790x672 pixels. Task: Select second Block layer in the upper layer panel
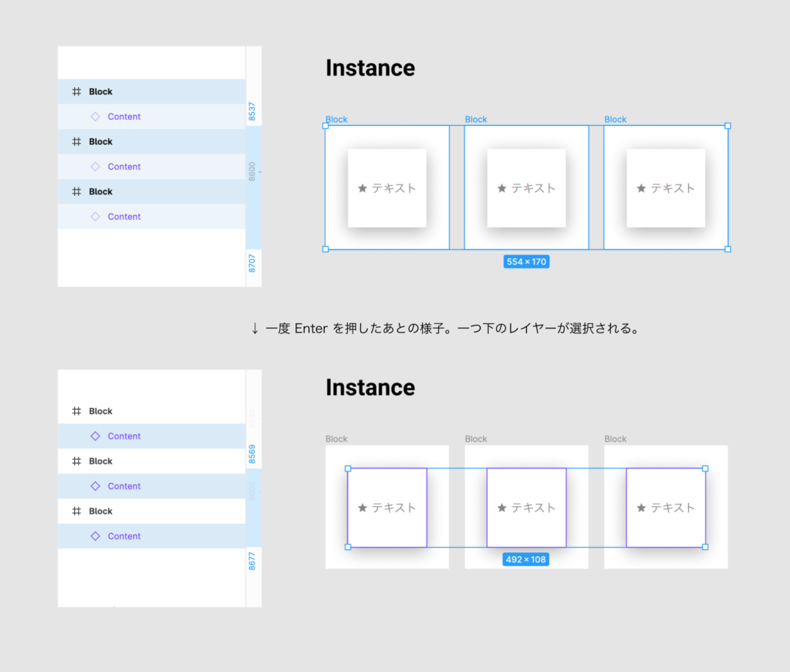100,142
